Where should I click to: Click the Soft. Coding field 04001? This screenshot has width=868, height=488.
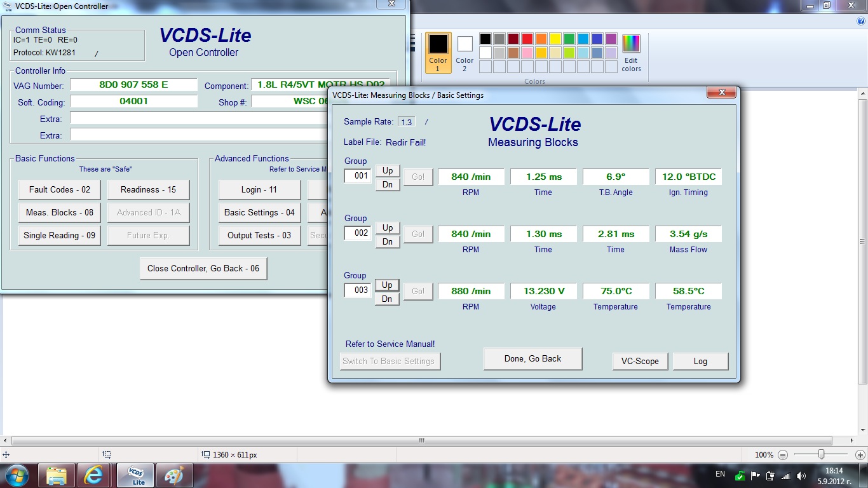point(133,102)
